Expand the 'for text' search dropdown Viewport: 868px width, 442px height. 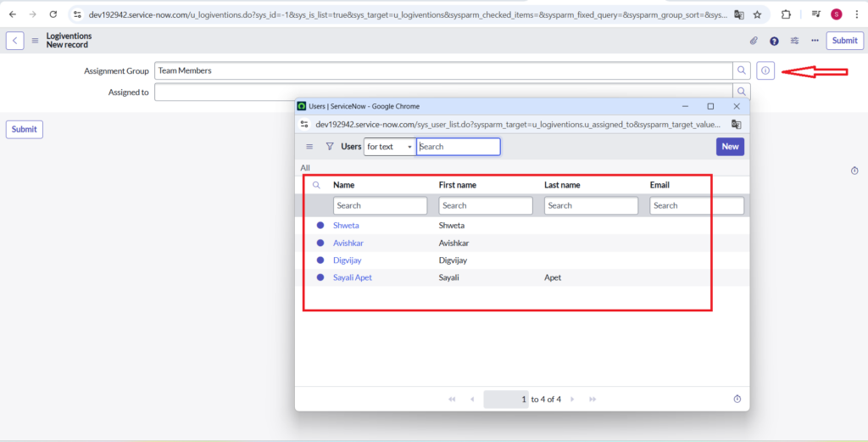coord(389,147)
